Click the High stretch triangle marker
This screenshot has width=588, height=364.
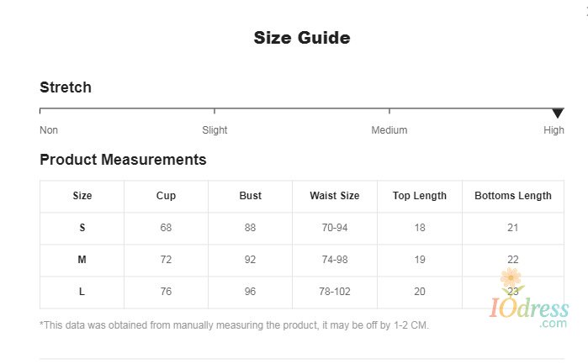(x=557, y=113)
